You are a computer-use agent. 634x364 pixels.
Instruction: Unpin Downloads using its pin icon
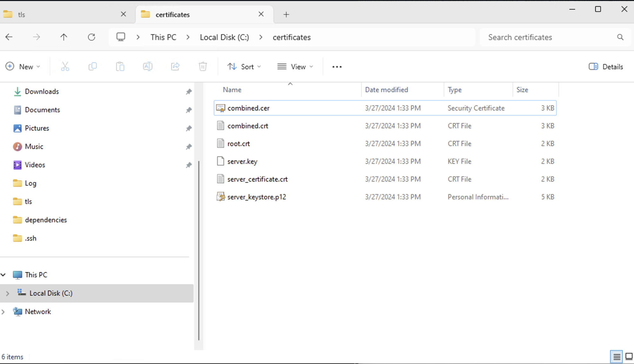[189, 91]
